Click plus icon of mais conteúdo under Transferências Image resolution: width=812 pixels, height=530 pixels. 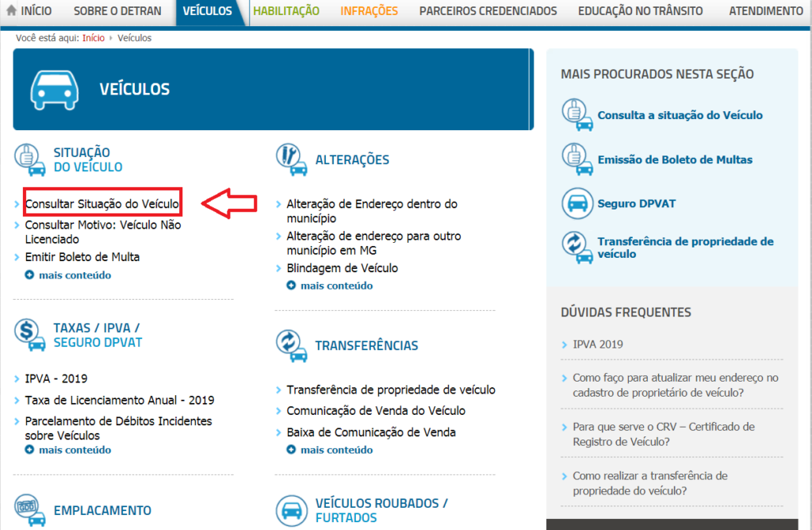coord(291,449)
